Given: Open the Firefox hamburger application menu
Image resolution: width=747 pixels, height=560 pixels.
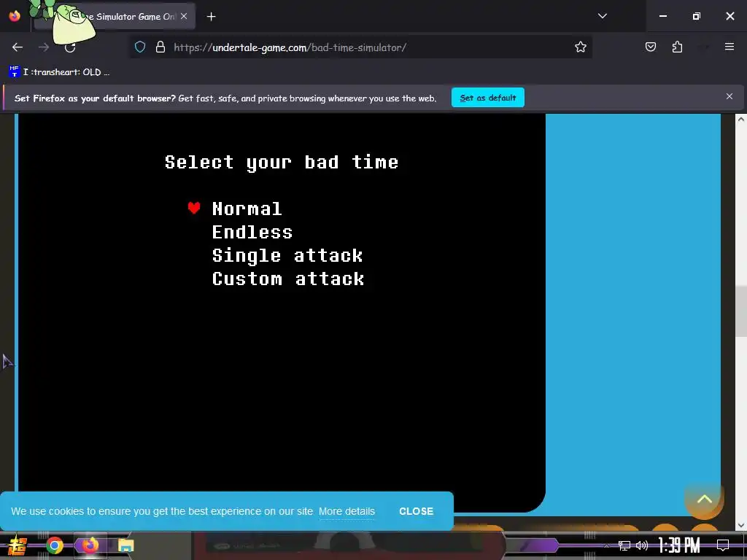Looking at the screenshot, I should click(x=729, y=47).
